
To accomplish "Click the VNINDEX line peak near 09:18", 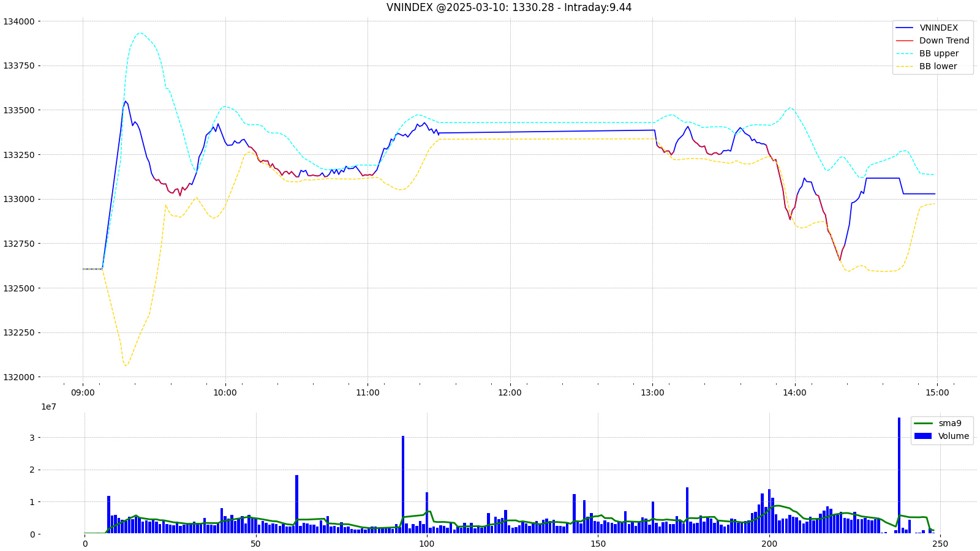I will tap(125, 102).
